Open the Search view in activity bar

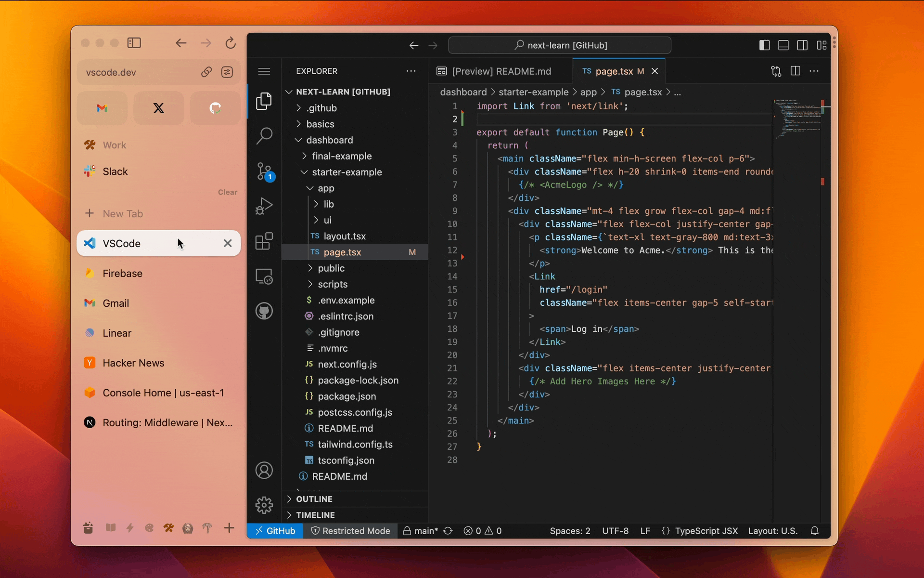click(264, 136)
